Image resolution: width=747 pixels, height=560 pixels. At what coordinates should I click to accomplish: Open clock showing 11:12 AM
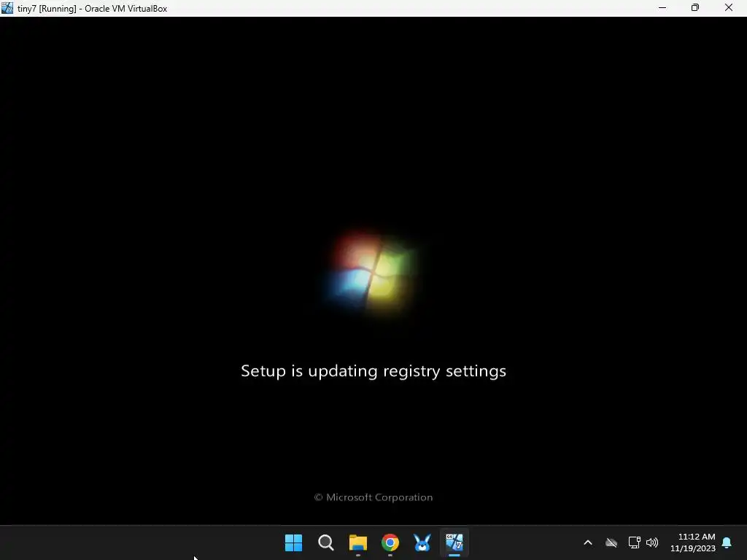click(x=693, y=542)
